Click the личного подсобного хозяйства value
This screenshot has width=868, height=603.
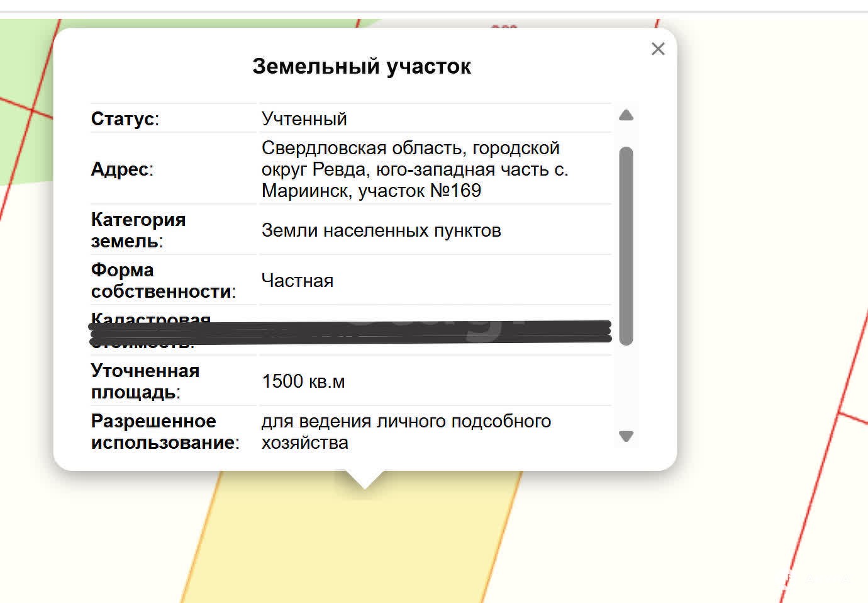point(406,432)
